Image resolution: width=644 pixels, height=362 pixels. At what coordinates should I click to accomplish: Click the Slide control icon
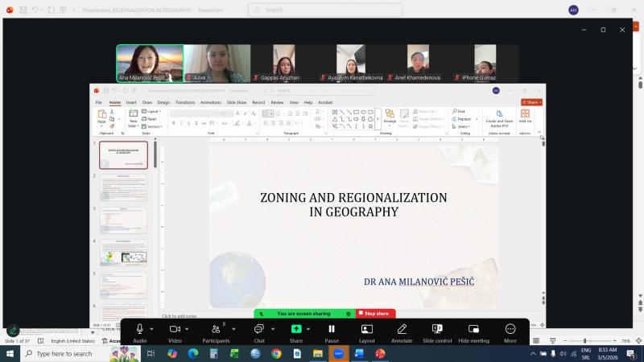[437, 329]
